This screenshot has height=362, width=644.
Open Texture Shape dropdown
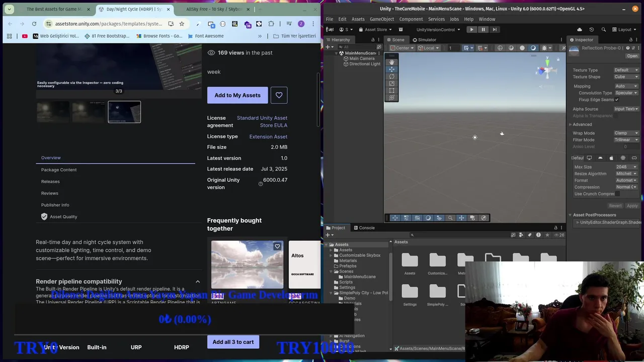pos(626,77)
